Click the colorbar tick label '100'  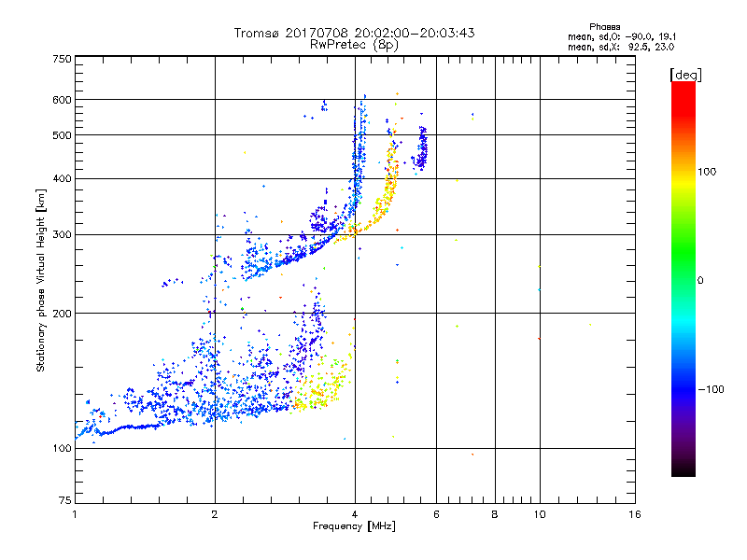pos(707,172)
